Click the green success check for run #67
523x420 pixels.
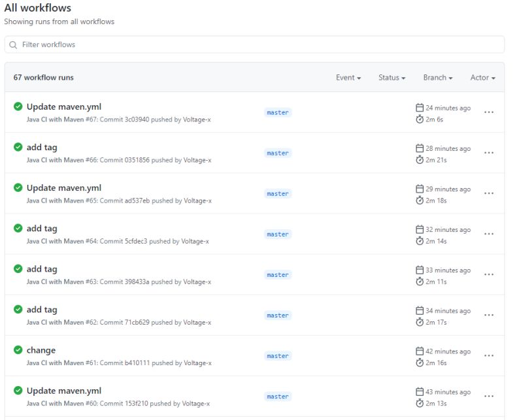18,105
